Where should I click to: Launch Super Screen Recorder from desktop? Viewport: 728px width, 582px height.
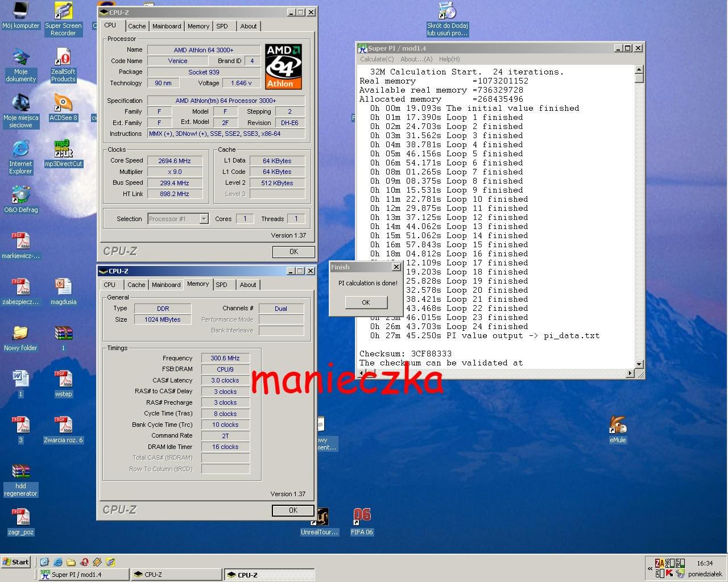(x=63, y=19)
